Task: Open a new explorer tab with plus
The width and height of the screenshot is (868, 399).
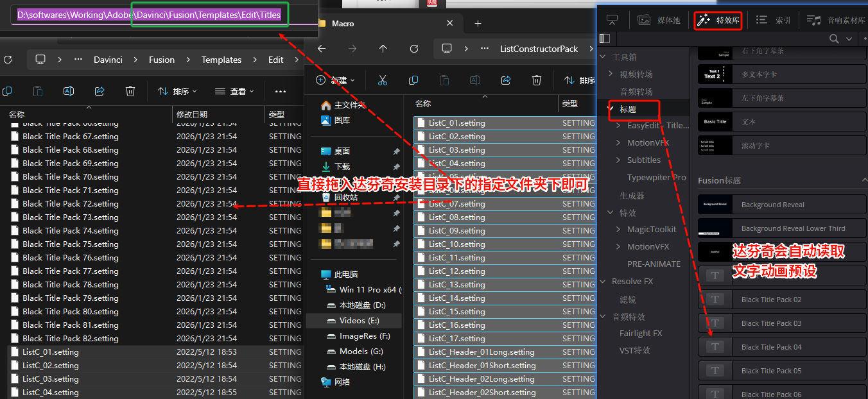Action: pyautogui.click(x=478, y=23)
